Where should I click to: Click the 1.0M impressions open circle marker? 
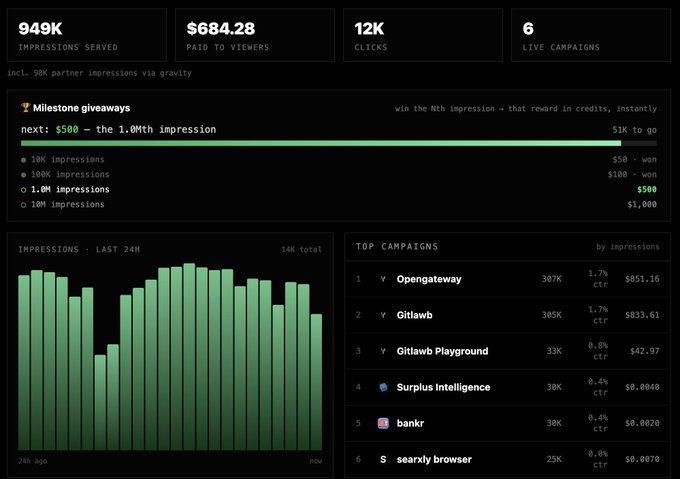click(x=23, y=190)
